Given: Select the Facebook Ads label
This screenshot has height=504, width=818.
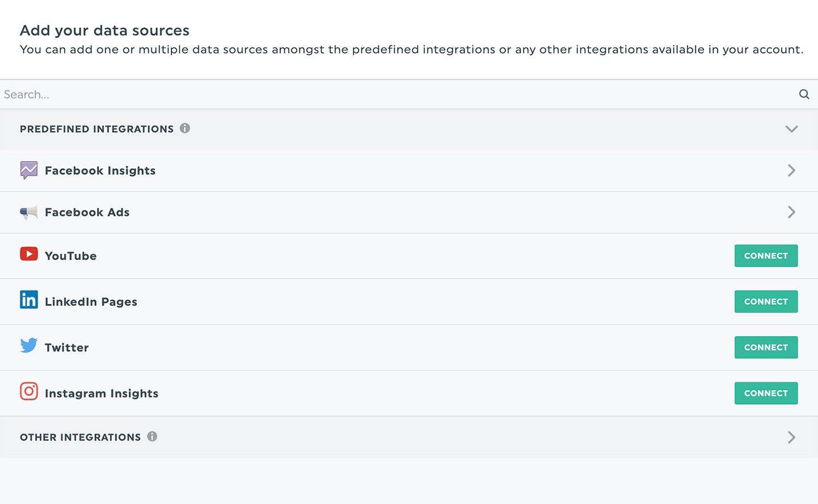Looking at the screenshot, I should pos(87,212).
